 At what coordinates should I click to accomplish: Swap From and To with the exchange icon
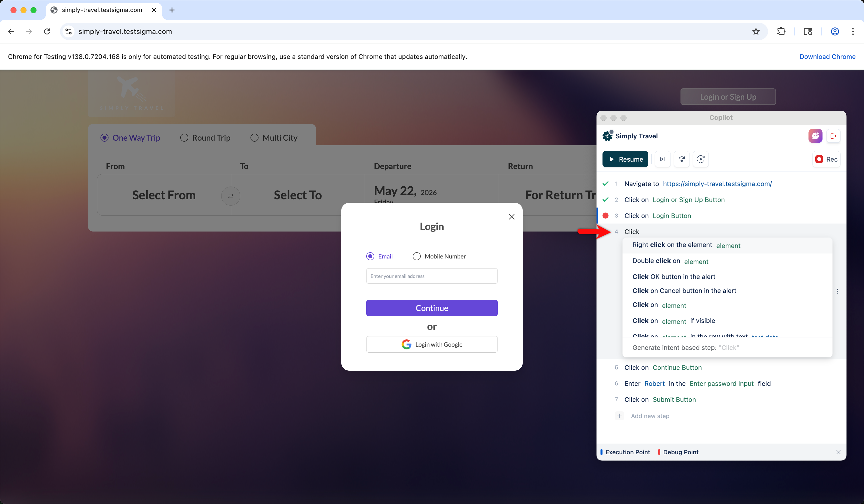(x=231, y=196)
